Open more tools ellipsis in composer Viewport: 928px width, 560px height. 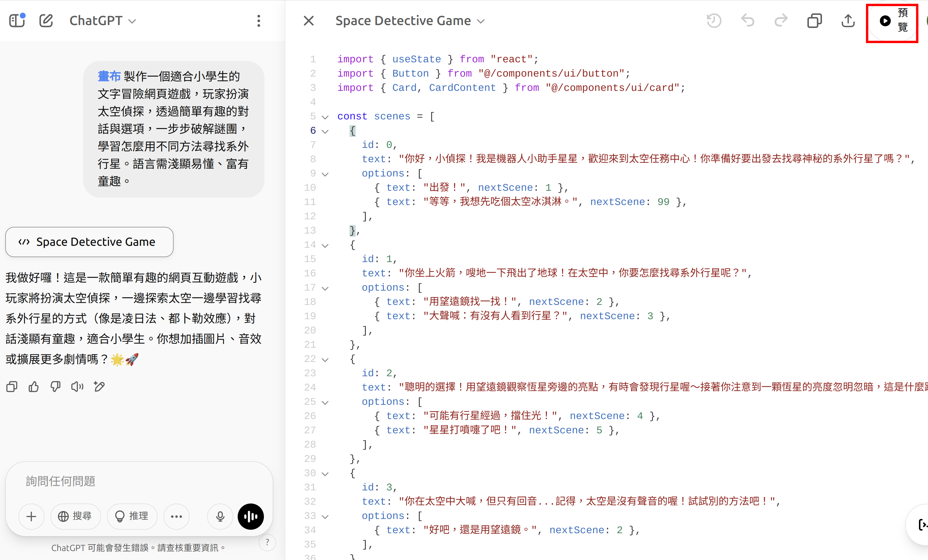tap(176, 516)
